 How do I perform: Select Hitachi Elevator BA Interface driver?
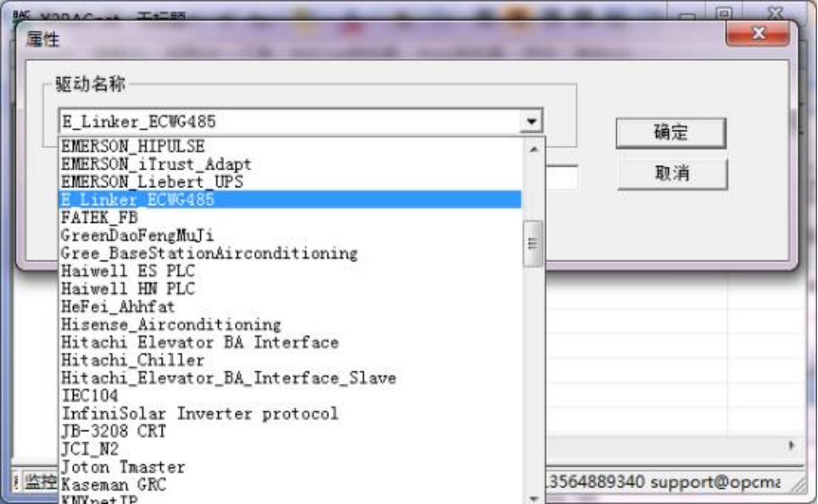point(291,342)
